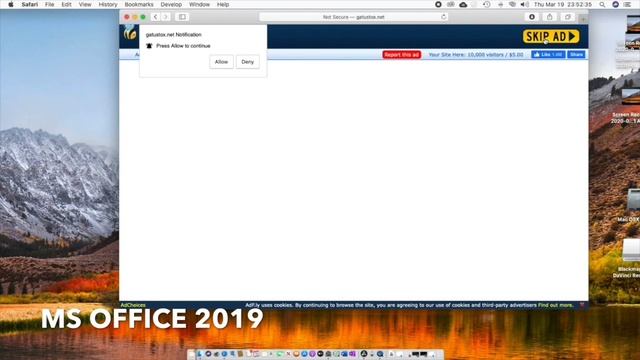Open the Safari application menu
This screenshot has height=360, width=640.
pos(29,4)
